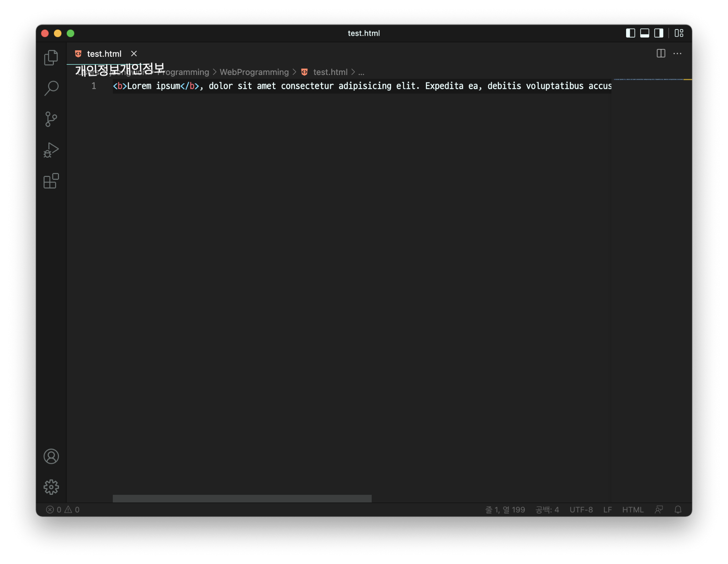Open the Accounts icon
728x564 pixels.
coord(51,456)
